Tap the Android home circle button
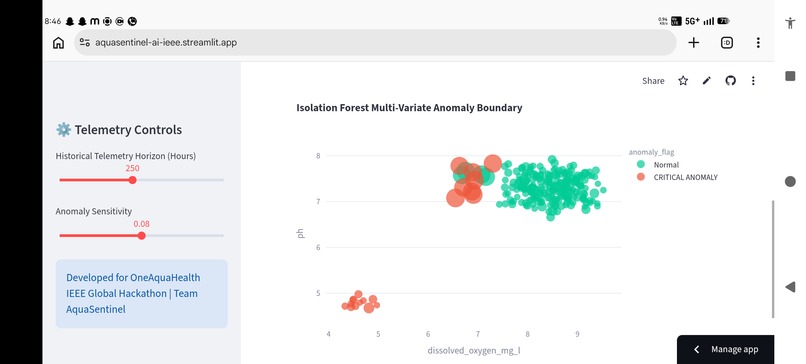This screenshot has width=806, height=364. (790, 181)
